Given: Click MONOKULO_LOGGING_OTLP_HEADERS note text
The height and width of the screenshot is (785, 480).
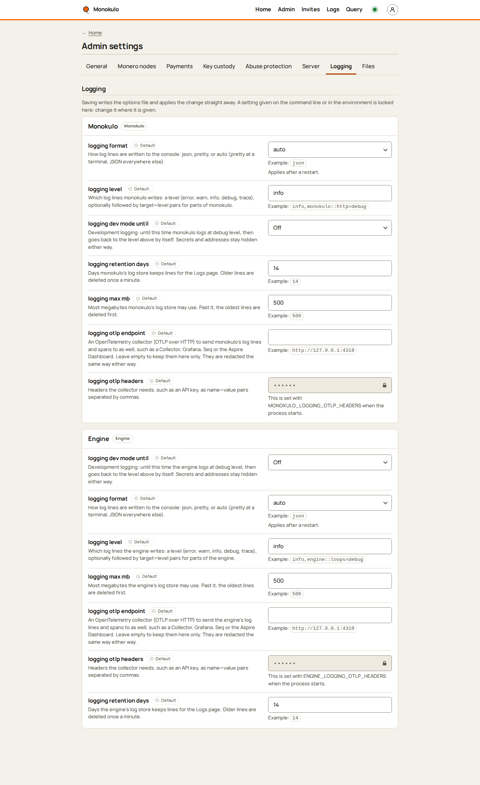Looking at the screenshot, I should coord(326,406).
